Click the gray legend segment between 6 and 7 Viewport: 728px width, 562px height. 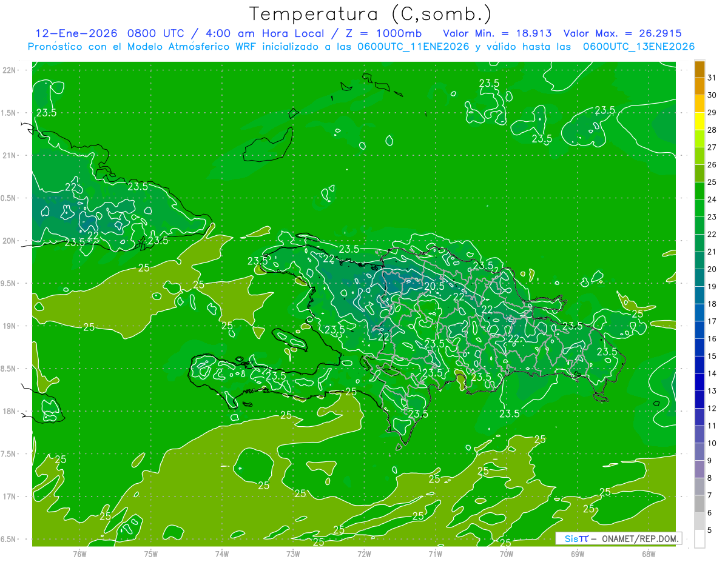pos(699,504)
